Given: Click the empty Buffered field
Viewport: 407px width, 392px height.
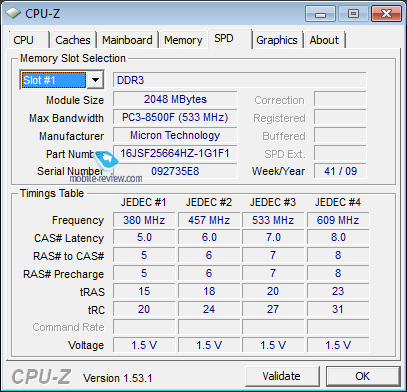Looking at the screenshot, I should [x=340, y=135].
